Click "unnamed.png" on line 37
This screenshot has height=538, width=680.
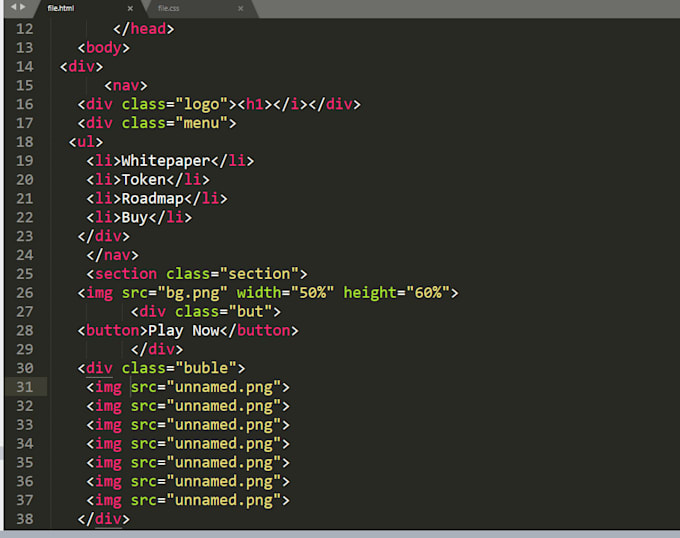(224, 500)
